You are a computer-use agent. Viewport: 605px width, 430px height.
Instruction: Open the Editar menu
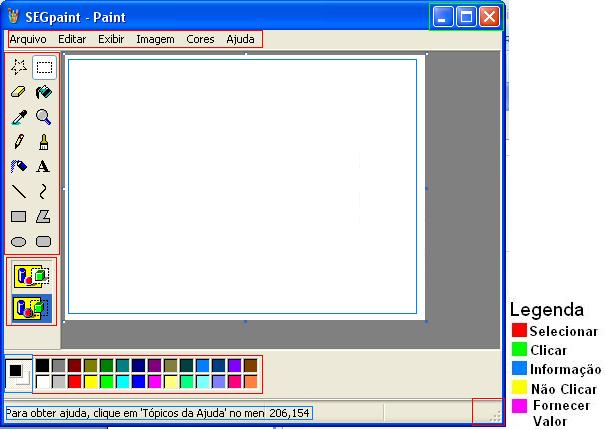click(x=72, y=39)
